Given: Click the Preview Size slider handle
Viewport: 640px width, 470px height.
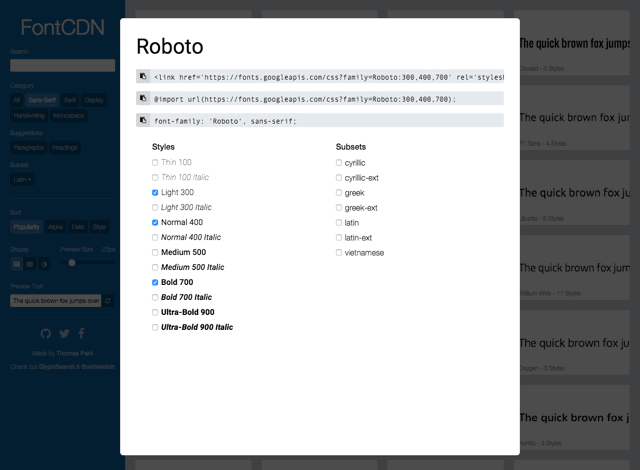Looking at the screenshot, I should point(72,263).
